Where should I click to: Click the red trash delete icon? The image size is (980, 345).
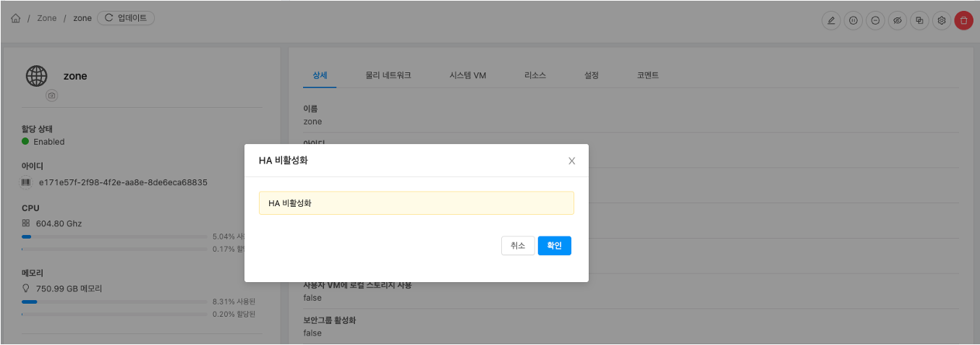coord(963,20)
